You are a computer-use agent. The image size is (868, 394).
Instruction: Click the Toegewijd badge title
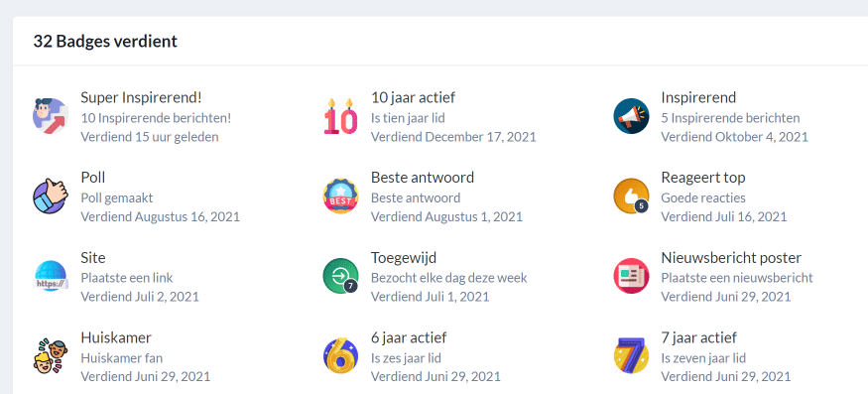coord(404,258)
